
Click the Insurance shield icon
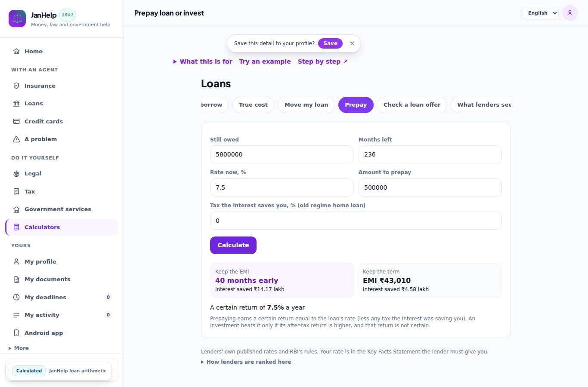tap(16, 86)
